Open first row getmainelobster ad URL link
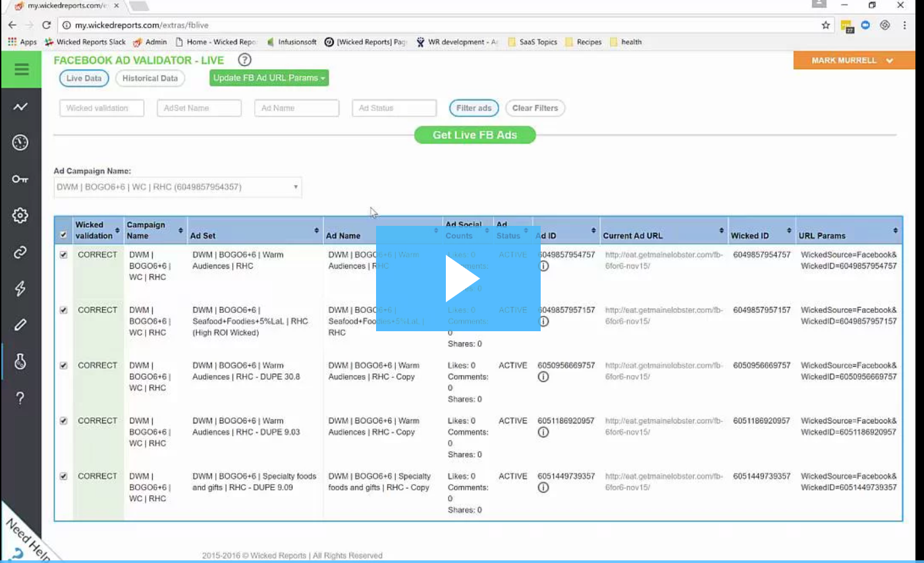924x563 pixels. [664, 260]
